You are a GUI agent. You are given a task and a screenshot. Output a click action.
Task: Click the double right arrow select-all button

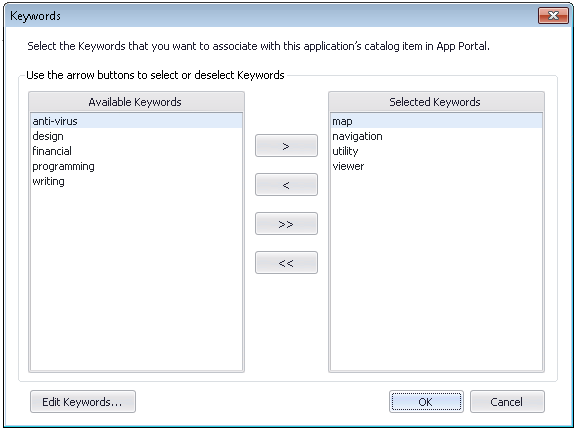[286, 224]
